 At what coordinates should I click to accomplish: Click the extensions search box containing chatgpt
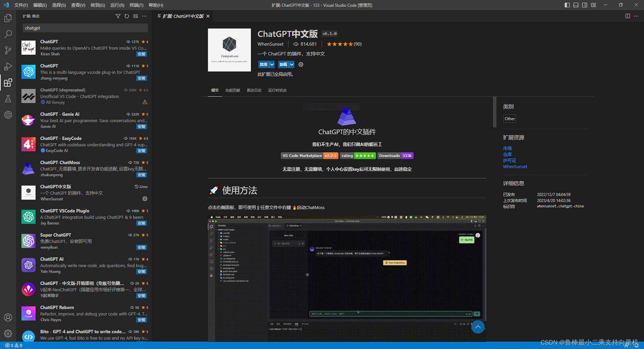[x=85, y=28]
